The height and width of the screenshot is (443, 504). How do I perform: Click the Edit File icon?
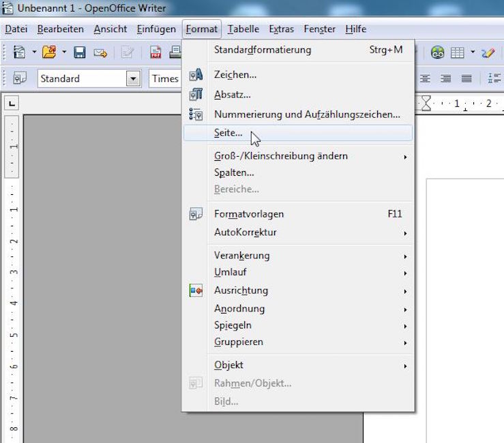tap(128, 52)
